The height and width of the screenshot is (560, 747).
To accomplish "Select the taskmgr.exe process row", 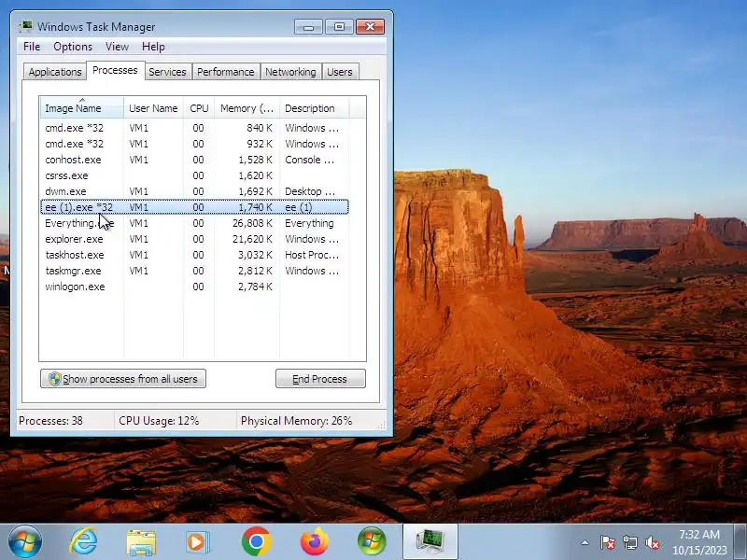I will (195, 271).
